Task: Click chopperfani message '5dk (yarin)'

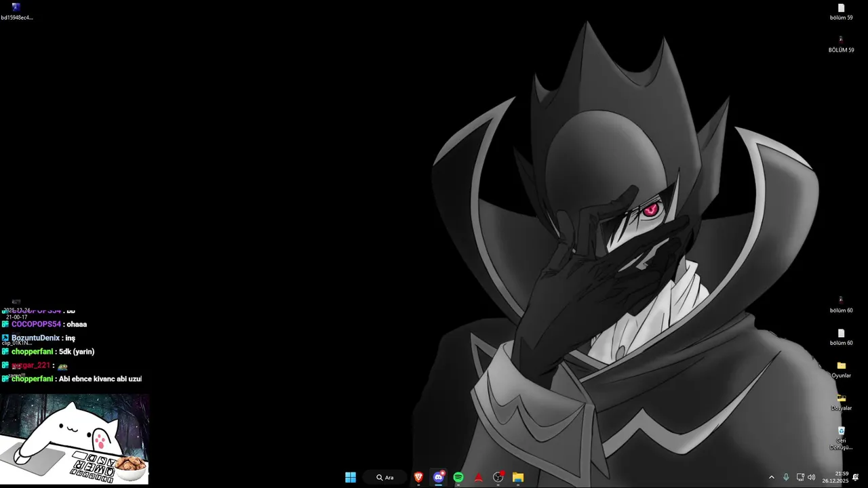Action: 77,352
